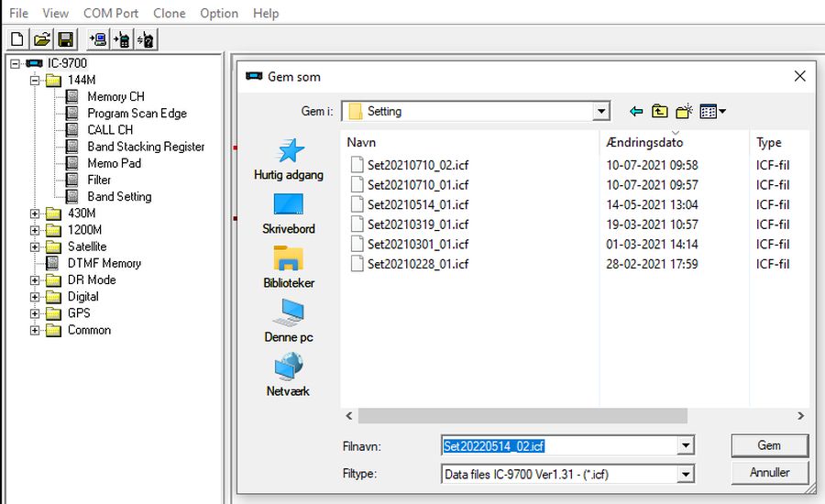The image size is (825, 504).
Task: Expand the 1200M folder
Action: [35, 230]
